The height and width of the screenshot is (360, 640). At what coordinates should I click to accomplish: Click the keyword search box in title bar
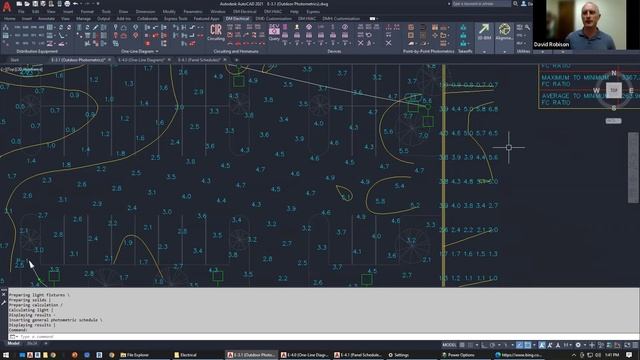click(482, 4)
